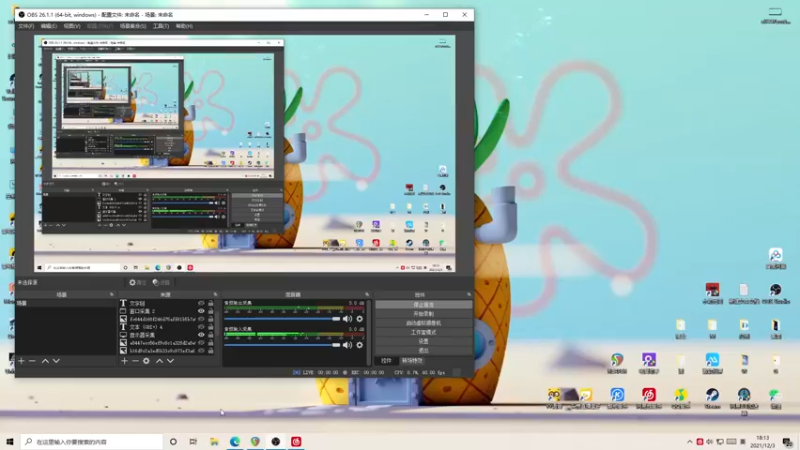Pop out the 混音器 dock panel
Viewport: 800px width, 450px height.
[x=367, y=294]
